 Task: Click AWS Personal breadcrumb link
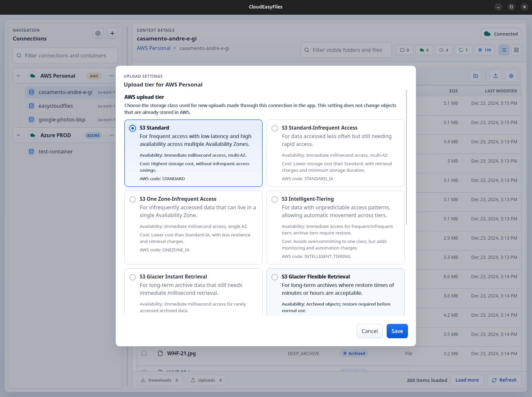pyautogui.click(x=153, y=48)
